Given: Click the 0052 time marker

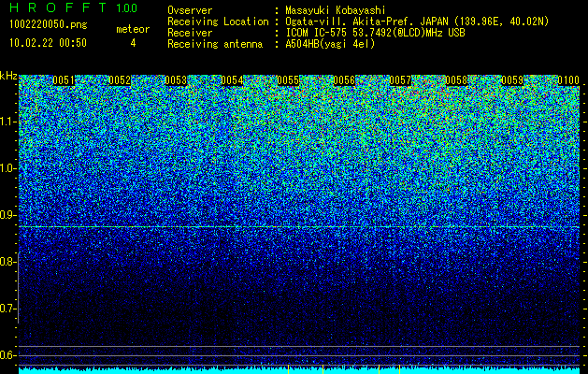Looking at the screenshot, I should pos(120,80).
